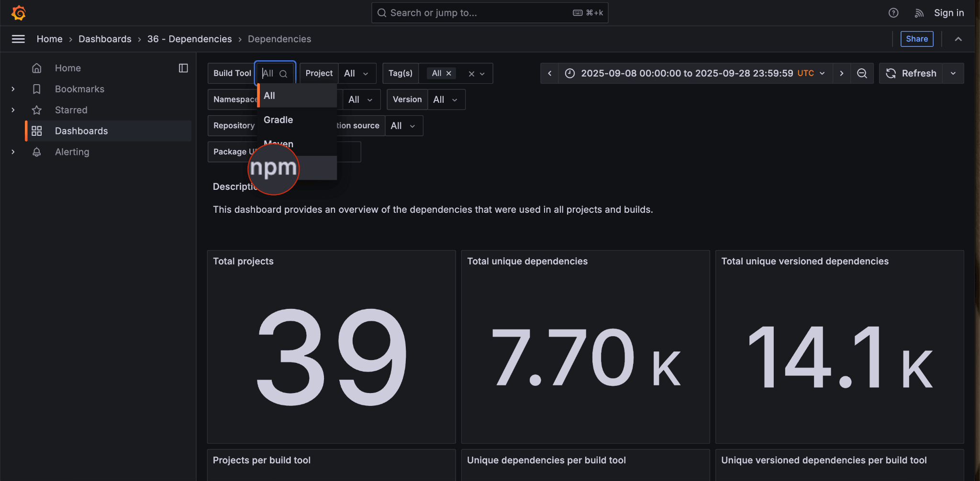Click the dock sidebar panel icon
The width and height of the screenshot is (980, 481).
(x=183, y=68)
